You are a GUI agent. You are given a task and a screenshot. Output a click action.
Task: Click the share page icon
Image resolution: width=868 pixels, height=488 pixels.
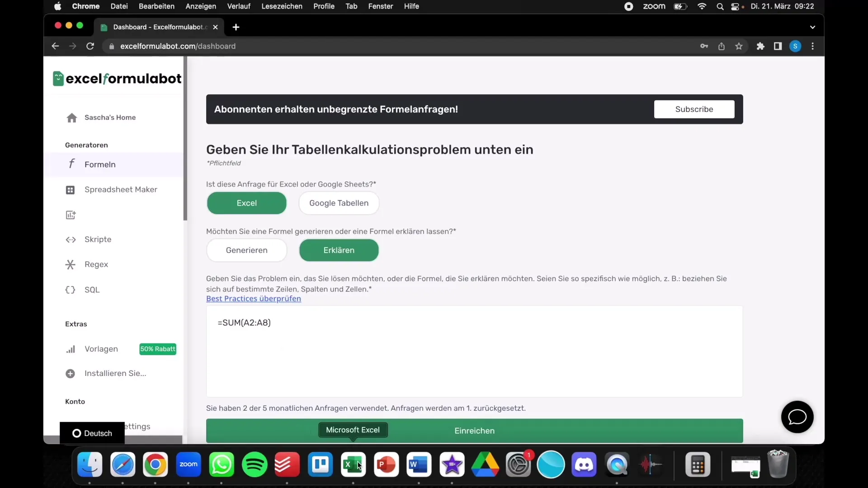[x=722, y=46]
